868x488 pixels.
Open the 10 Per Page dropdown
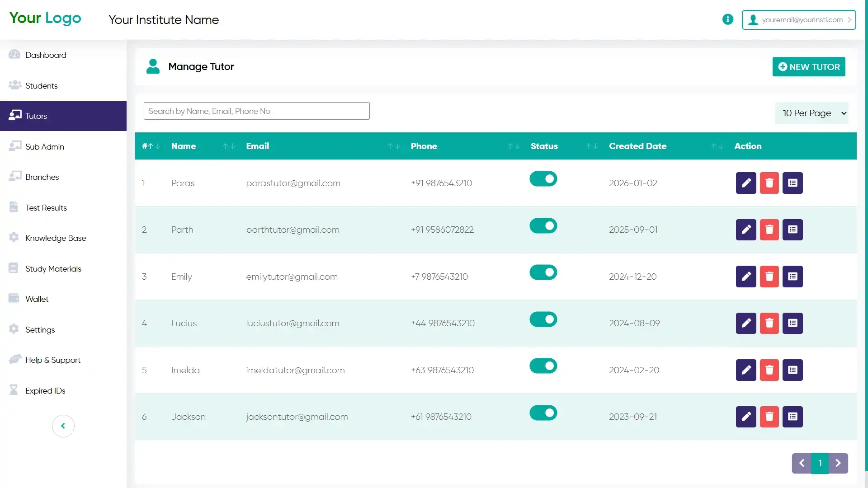click(x=812, y=113)
